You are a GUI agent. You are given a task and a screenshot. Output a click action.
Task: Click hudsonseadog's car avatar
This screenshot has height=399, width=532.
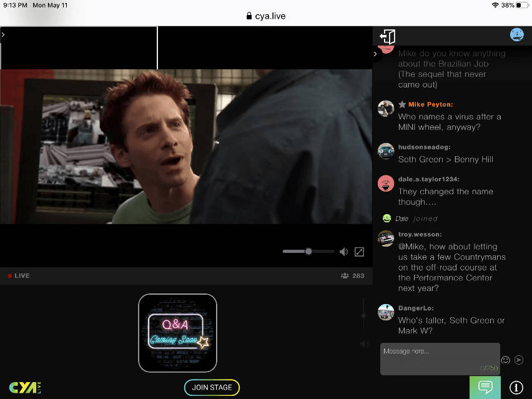(386, 151)
